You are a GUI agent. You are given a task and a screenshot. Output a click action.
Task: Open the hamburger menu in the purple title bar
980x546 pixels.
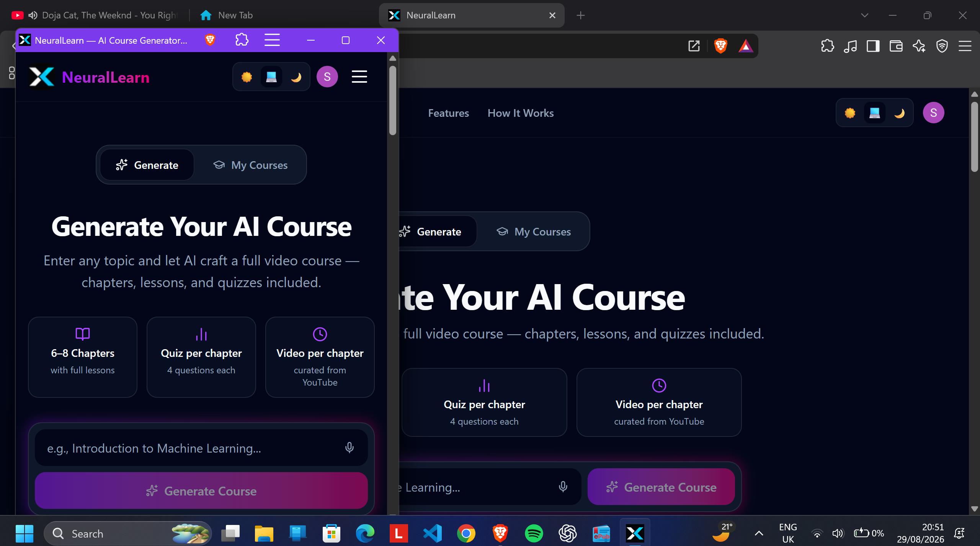(x=272, y=40)
